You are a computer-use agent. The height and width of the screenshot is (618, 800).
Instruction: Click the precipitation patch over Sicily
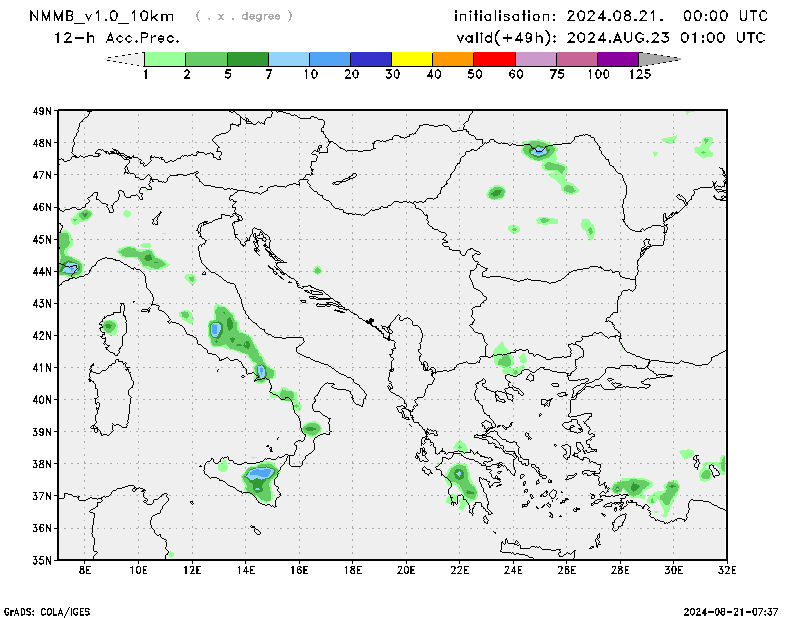[x=259, y=477]
